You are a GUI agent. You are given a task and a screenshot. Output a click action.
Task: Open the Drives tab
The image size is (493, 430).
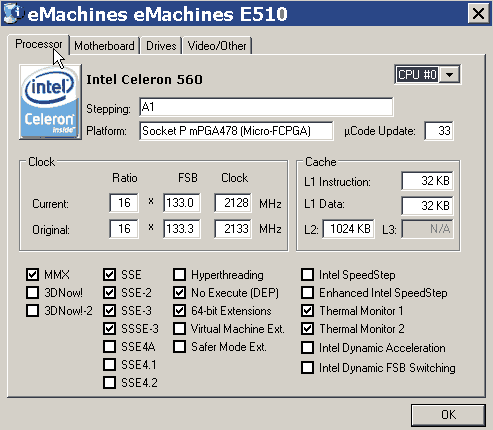pyautogui.click(x=161, y=46)
